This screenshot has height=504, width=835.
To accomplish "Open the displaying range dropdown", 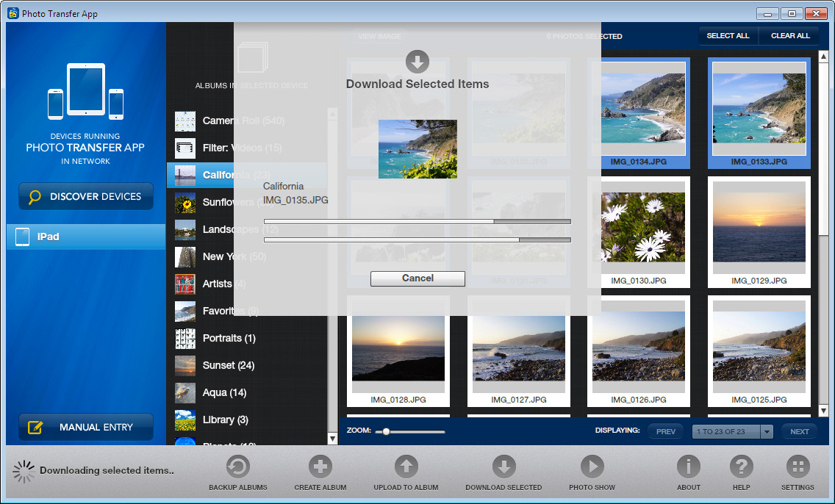I will (767, 431).
